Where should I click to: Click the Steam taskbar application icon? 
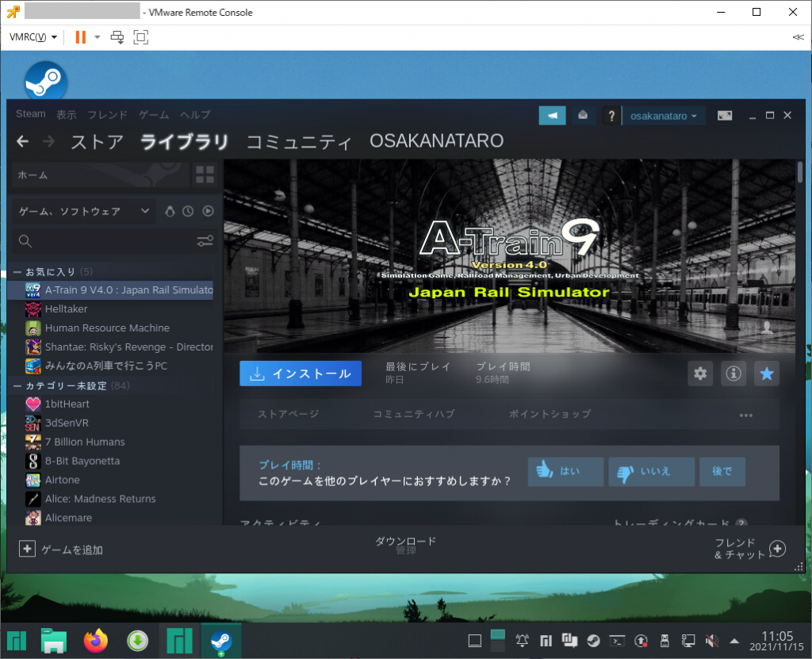(221, 641)
